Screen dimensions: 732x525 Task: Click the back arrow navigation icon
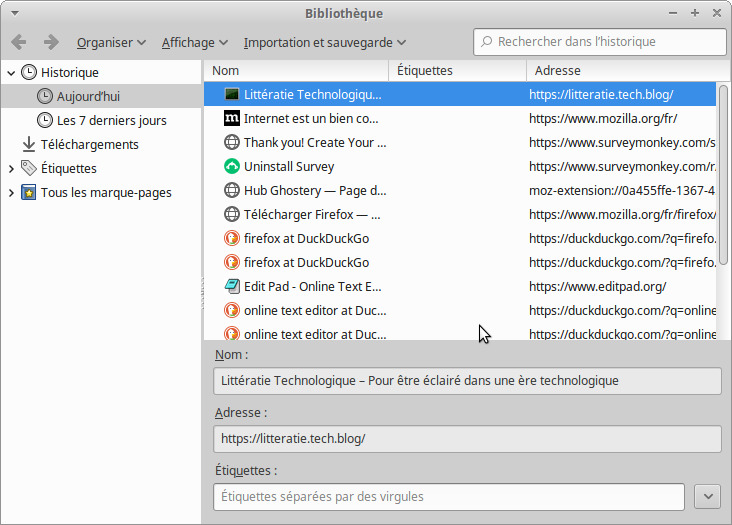pos(18,42)
